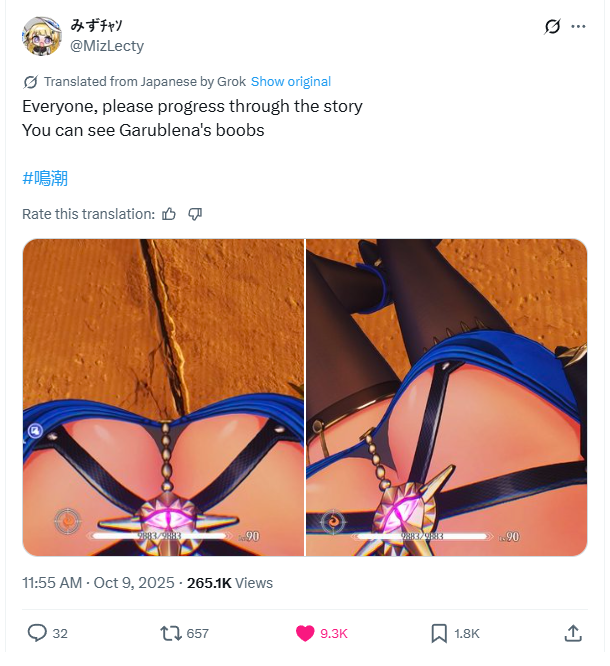Screen dimensions: 610x666
Task: Open the three-dot more options menu
Action: (x=578, y=27)
